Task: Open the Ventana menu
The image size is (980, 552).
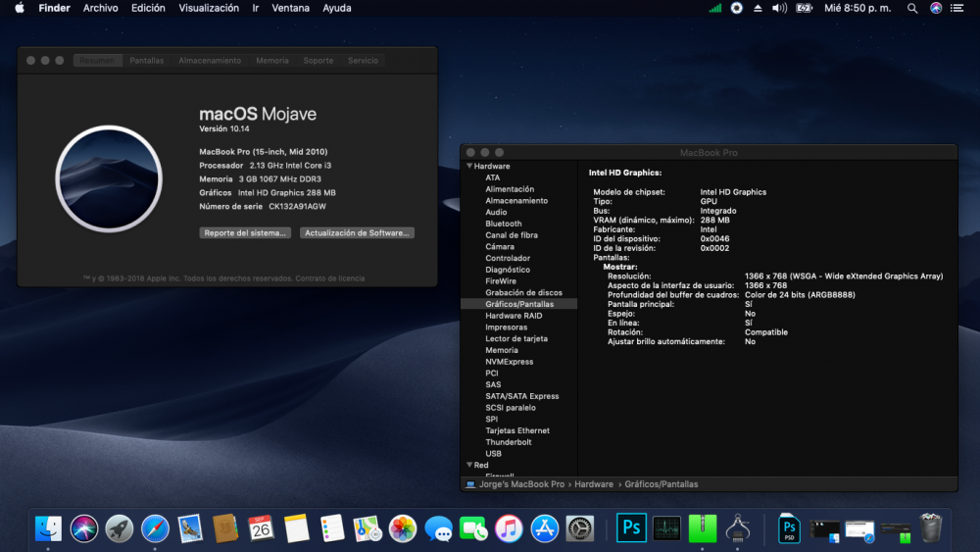Action: click(291, 8)
